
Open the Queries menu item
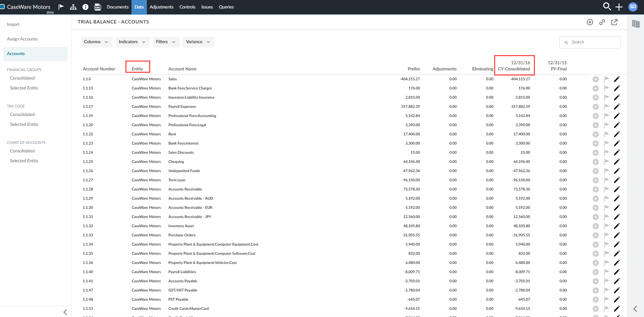click(226, 7)
